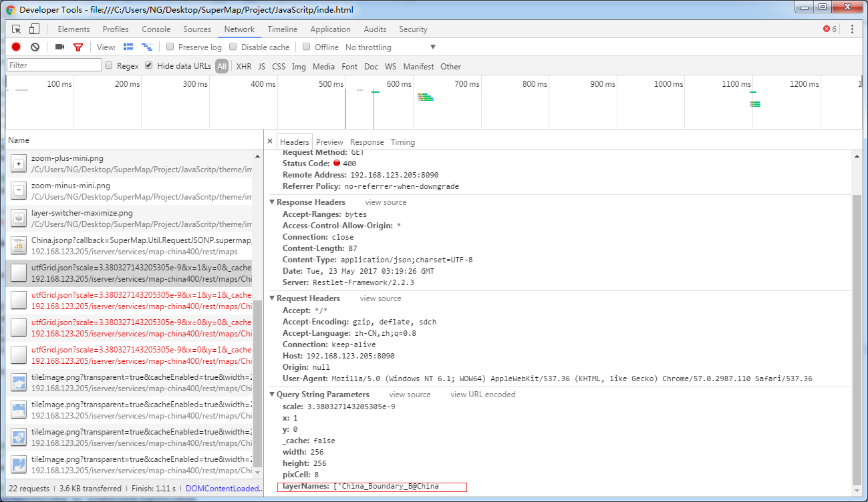
Task: Uncheck Hide data URLs checkbox
Action: (x=149, y=65)
